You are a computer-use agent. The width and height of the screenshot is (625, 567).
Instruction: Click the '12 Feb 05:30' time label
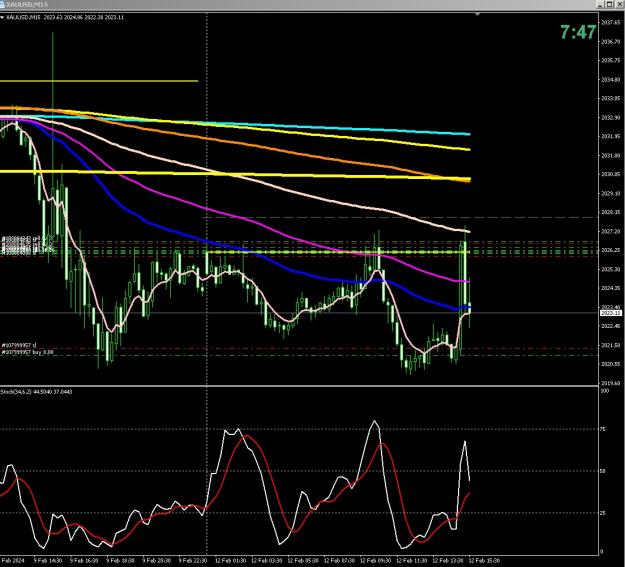tap(303, 561)
